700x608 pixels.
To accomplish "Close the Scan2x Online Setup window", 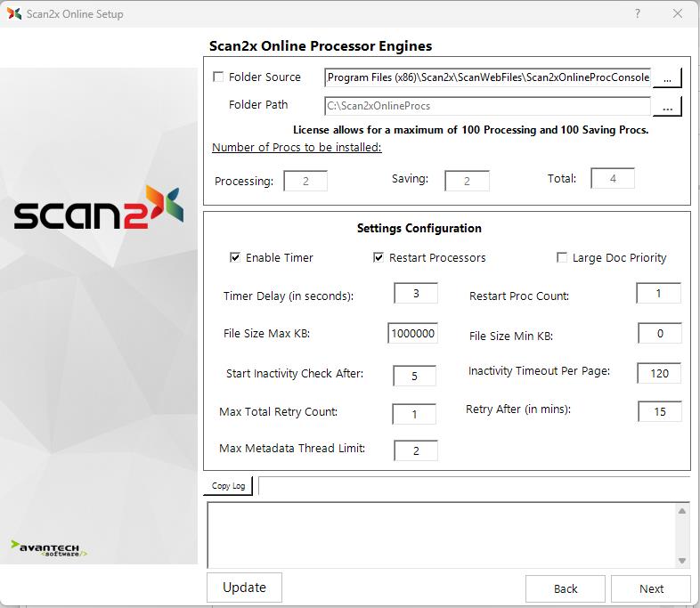I will pyautogui.click(x=677, y=14).
